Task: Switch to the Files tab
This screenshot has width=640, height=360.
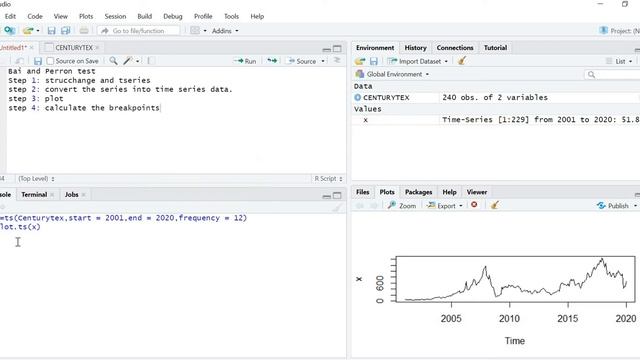Action: click(362, 192)
